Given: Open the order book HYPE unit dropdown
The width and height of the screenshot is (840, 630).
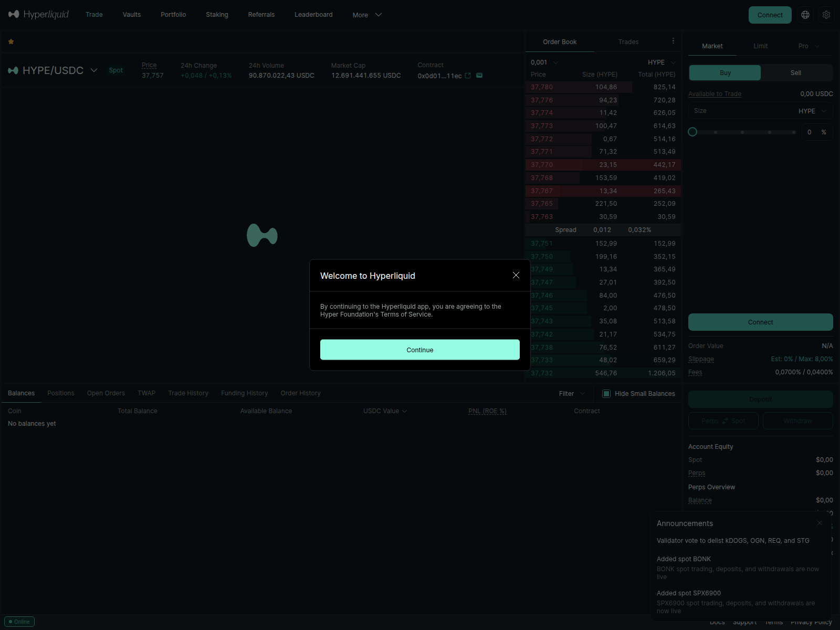Looking at the screenshot, I should click(661, 62).
